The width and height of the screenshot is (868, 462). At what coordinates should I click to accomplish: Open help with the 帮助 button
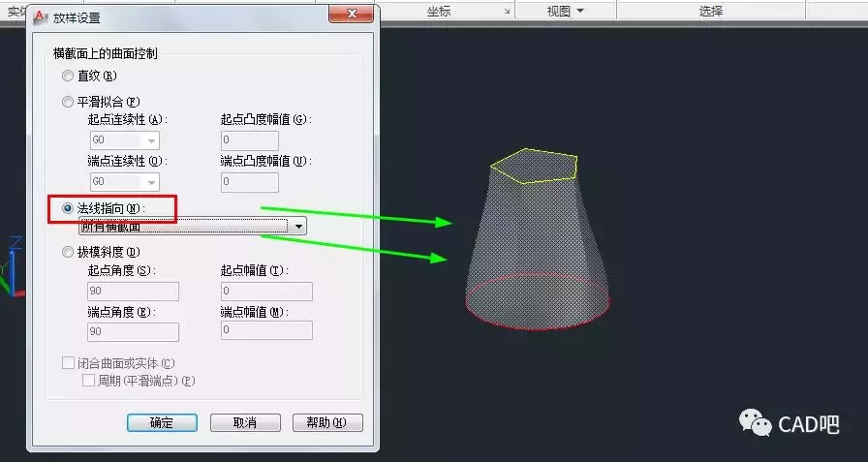[x=327, y=422]
